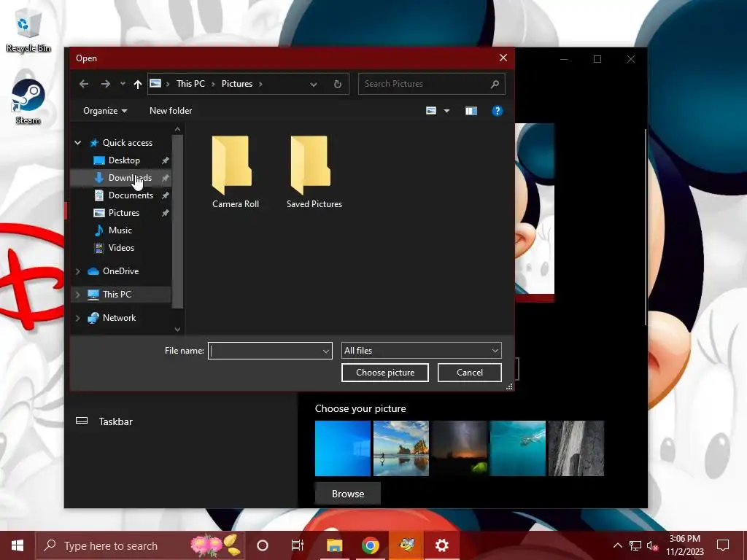Refresh the Pictures folder view
The height and width of the screenshot is (560, 747).
(x=337, y=85)
